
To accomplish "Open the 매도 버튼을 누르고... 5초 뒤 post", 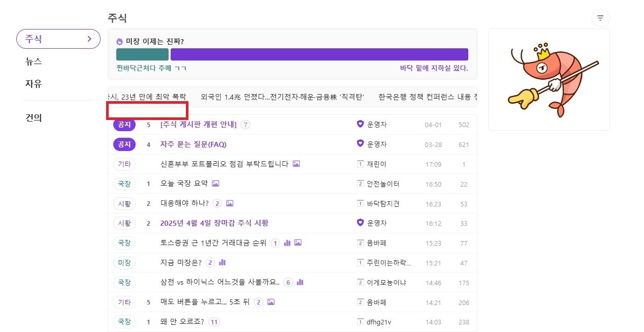I will click(x=205, y=302).
